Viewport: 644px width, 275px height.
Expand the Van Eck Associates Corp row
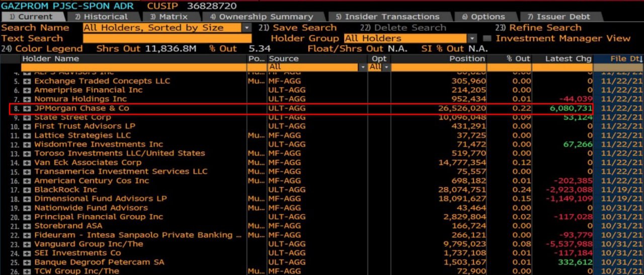pyautogui.click(x=27, y=162)
